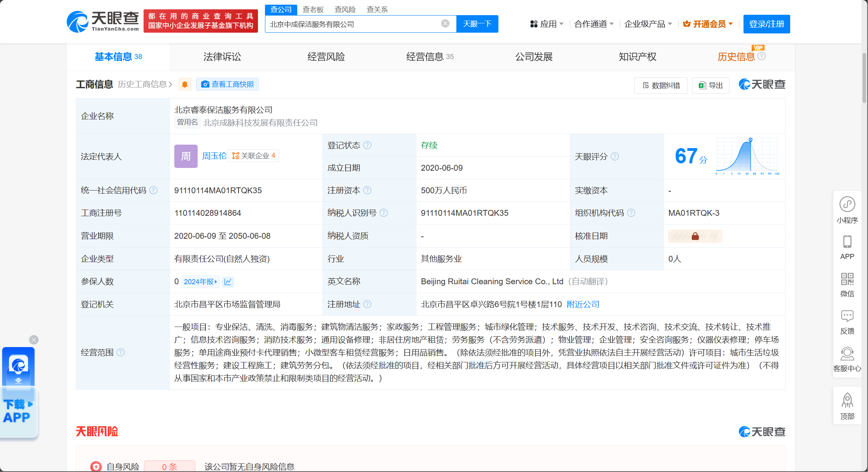Image resolution: width=868 pixels, height=472 pixels.
Task: Open 微信 QR code in right sidebar
Action: click(847, 285)
